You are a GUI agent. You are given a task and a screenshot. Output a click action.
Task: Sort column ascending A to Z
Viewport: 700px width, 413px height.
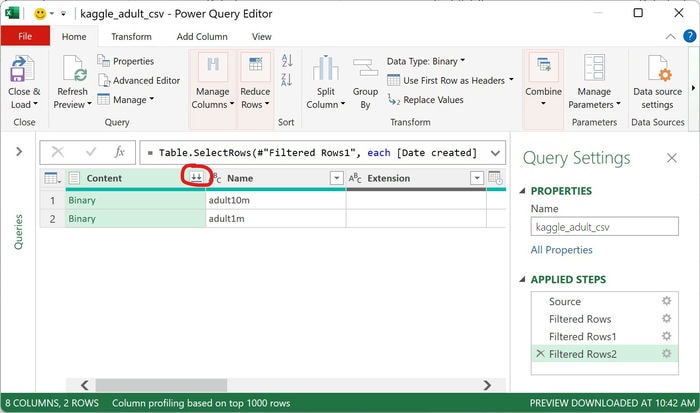287,60
